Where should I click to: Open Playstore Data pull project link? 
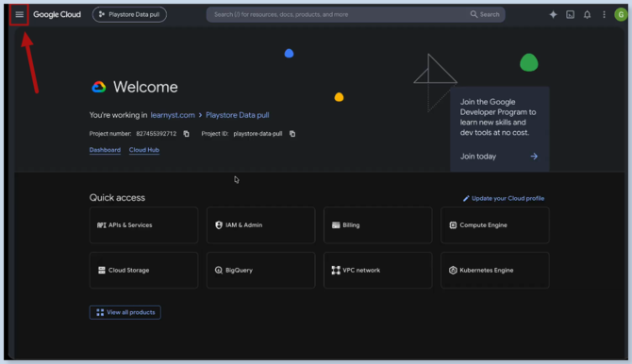point(238,115)
